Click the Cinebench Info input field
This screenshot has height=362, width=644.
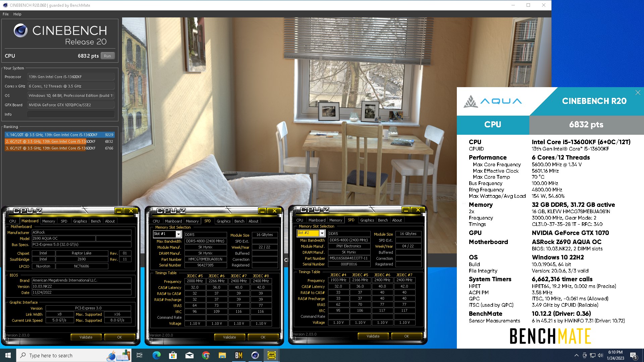71,114
